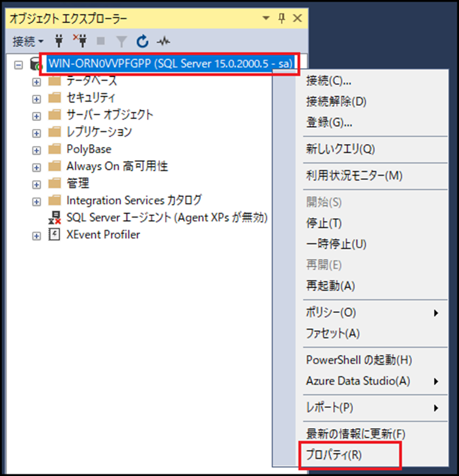Click the server database icon beside WIN-ORN0VVPFGPP
This screenshot has width=459, height=476.
[x=36, y=64]
